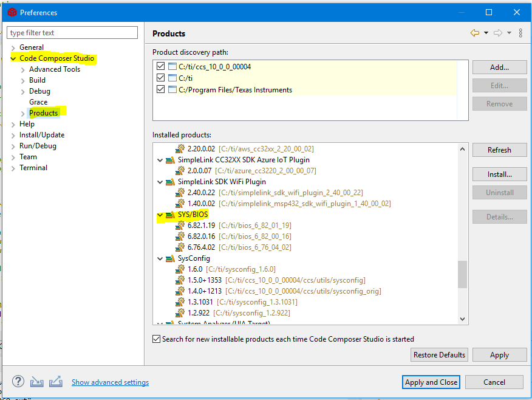Click the import preferences icon
This screenshot has width=532, height=400.
(36, 382)
